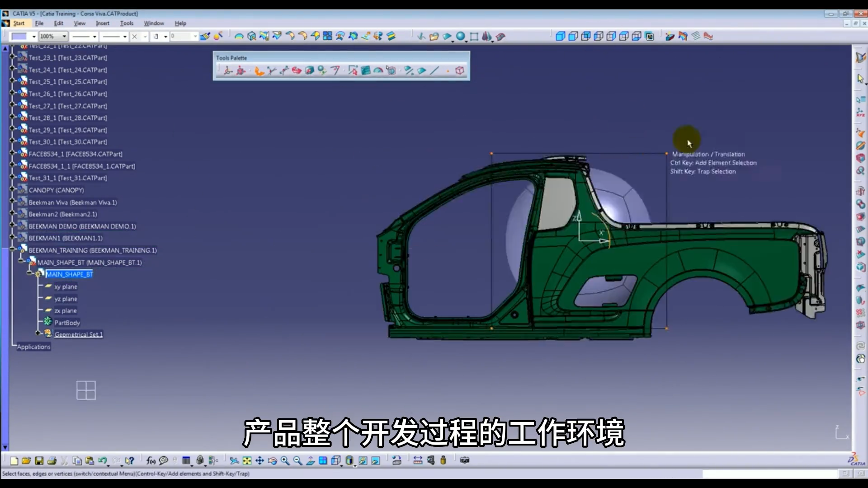868x488 pixels.
Task: Click tree scrollbar up arrow
Action: click(x=5, y=48)
